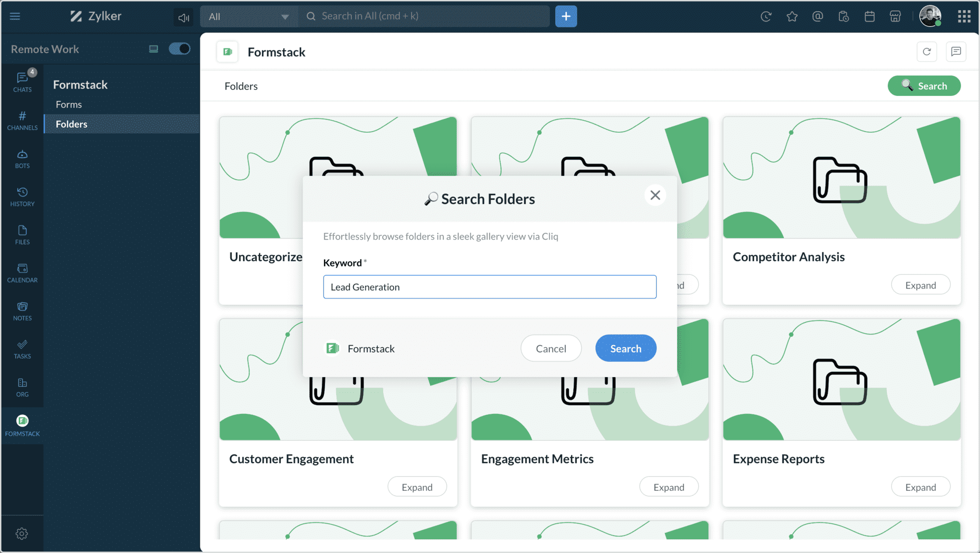Open the History sidebar icon
This screenshot has width=980, height=553.
[x=22, y=196]
